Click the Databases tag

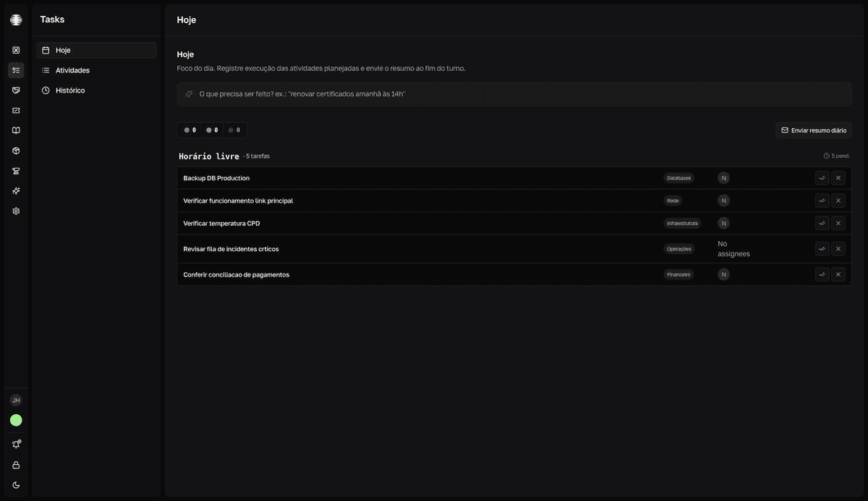[678, 178]
